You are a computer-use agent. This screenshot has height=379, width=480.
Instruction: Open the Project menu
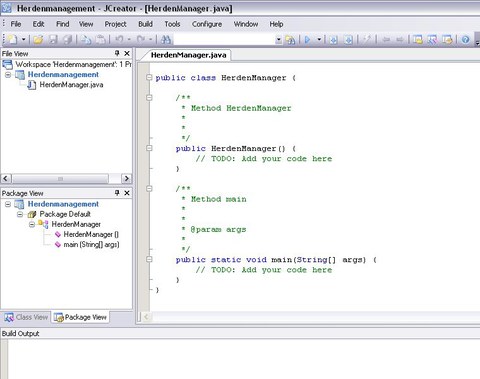coord(115,24)
